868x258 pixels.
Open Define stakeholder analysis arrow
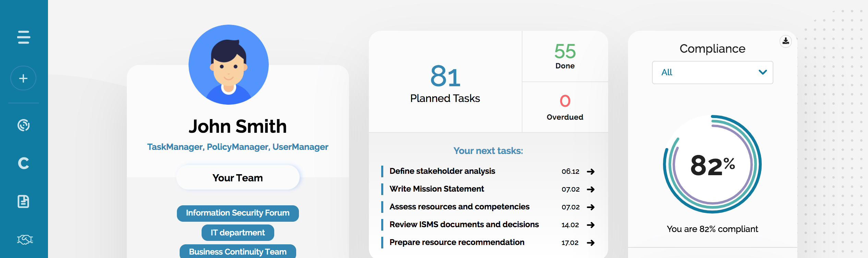pyautogui.click(x=591, y=171)
